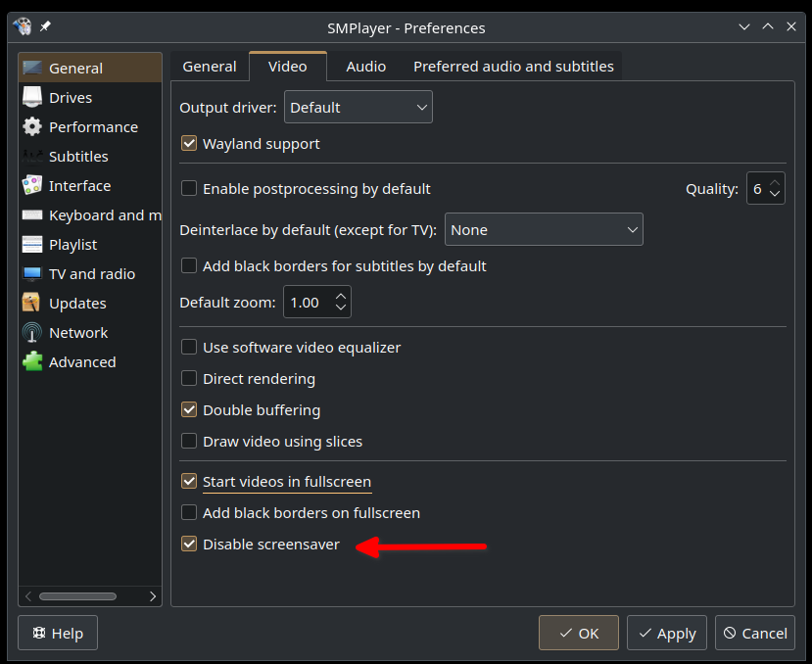Open the Network antenna icon
Image resolution: width=812 pixels, height=664 pixels.
pyautogui.click(x=32, y=333)
